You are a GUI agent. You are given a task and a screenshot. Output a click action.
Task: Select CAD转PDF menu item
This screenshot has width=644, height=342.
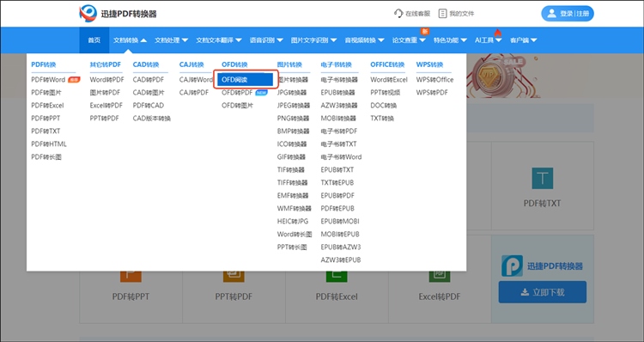point(149,80)
